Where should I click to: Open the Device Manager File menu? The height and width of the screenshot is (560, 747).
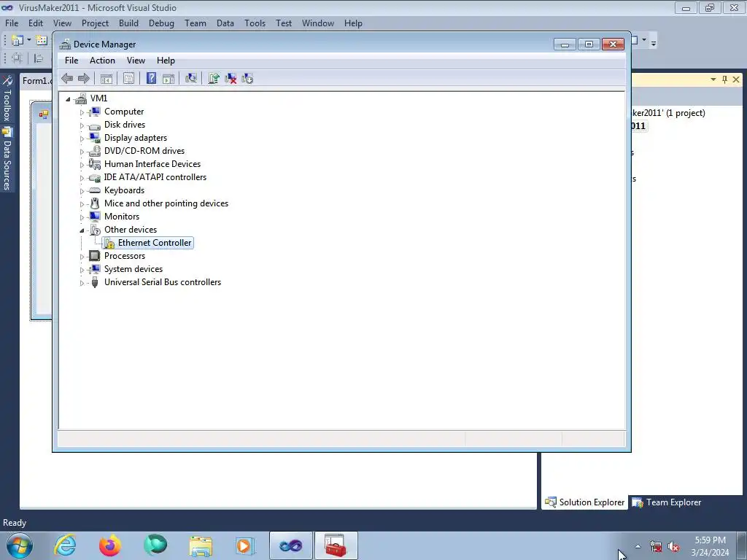click(x=71, y=61)
